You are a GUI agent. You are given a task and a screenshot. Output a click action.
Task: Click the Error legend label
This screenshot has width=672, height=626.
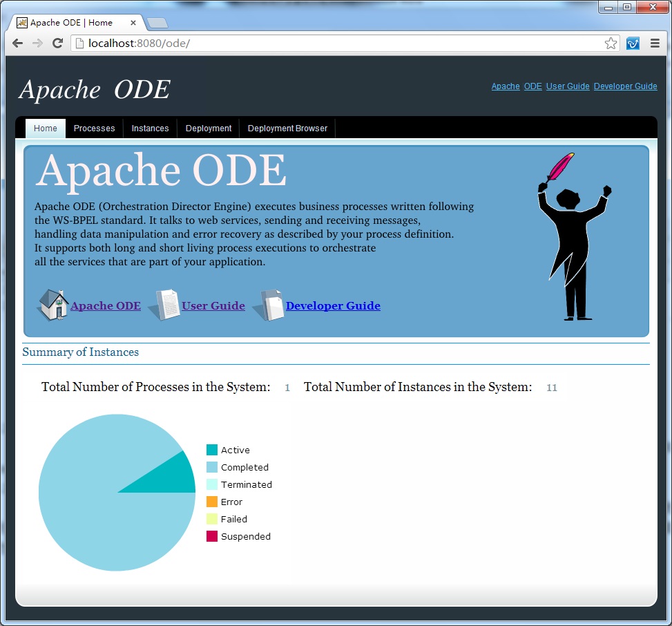point(231,502)
